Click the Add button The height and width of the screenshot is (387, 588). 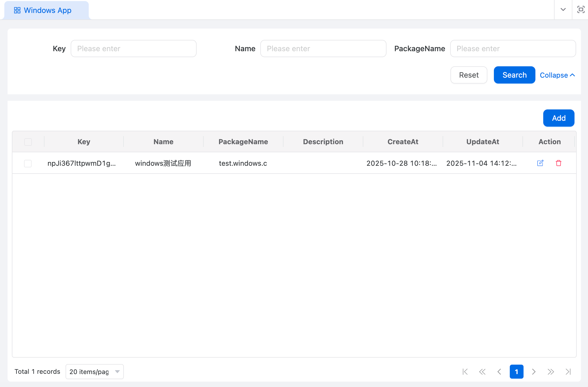[559, 118]
